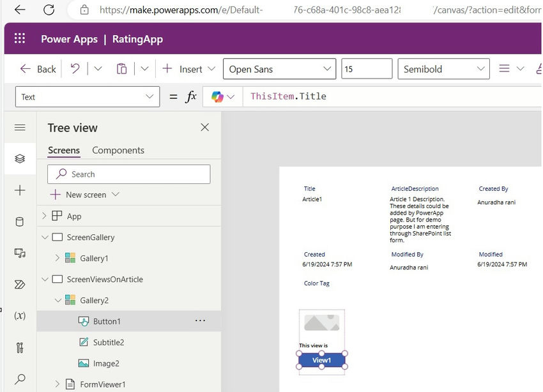
Task: Click the fx formula icon
Action: point(191,96)
